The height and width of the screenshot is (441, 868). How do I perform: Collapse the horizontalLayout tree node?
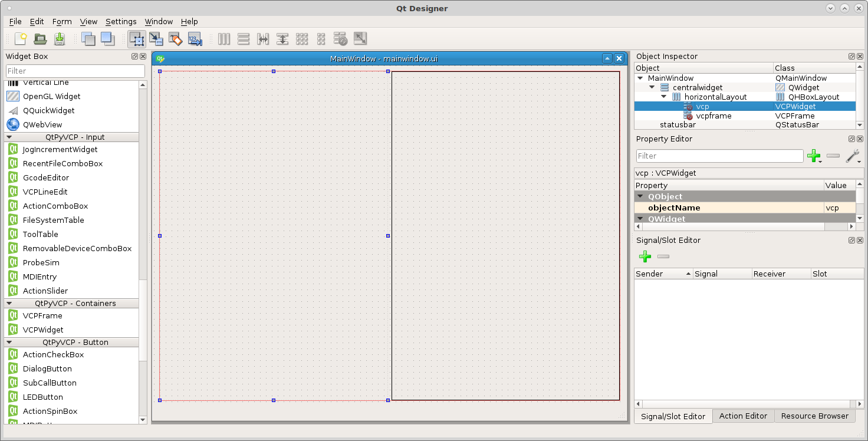pyautogui.click(x=663, y=97)
